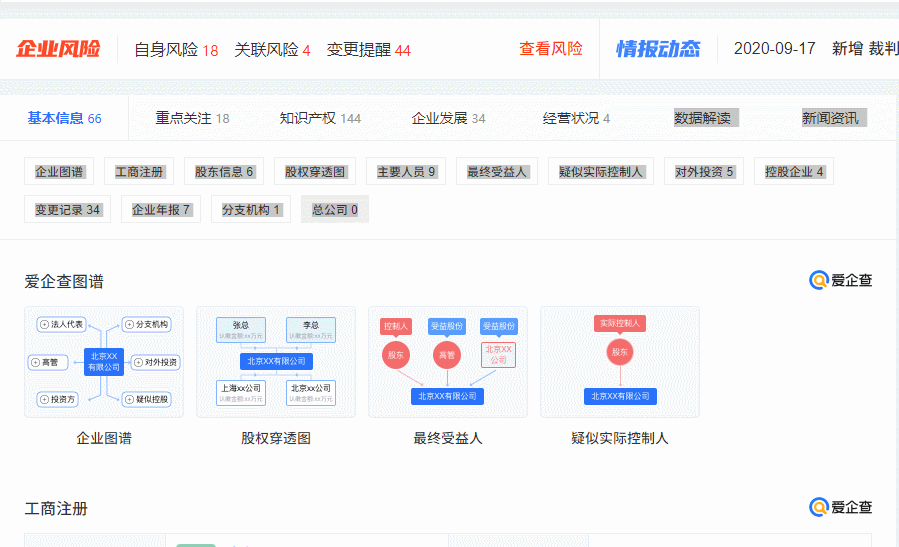Click the 最终受益人 sub-navigation button

pos(497,171)
